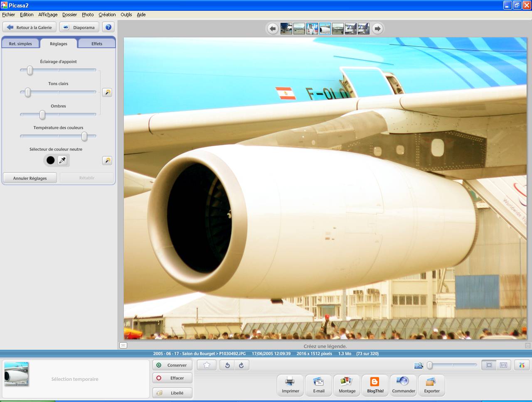This screenshot has width=532, height=402.
Task: Click Annuler Réglages button
Action: pos(30,178)
